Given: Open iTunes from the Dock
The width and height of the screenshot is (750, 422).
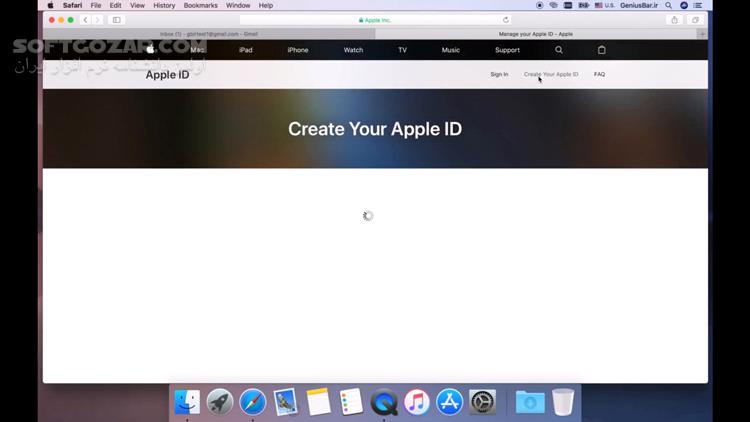Looking at the screenshot, I should point(417,402).
